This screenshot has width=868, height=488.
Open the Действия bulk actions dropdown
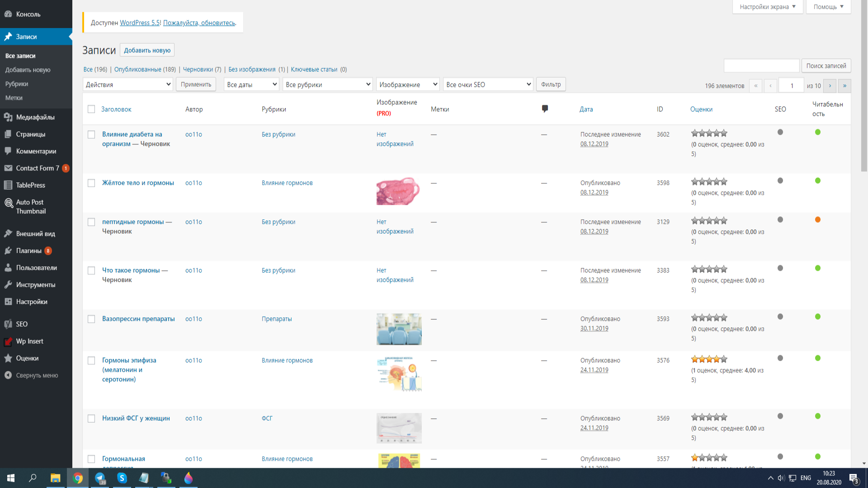[128, 84]
